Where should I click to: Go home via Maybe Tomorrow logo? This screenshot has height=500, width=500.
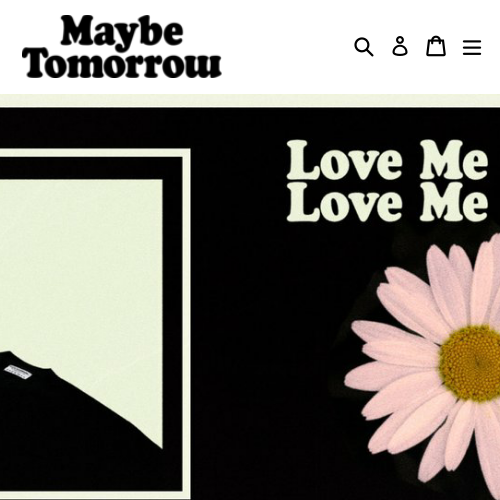[122, 47]
